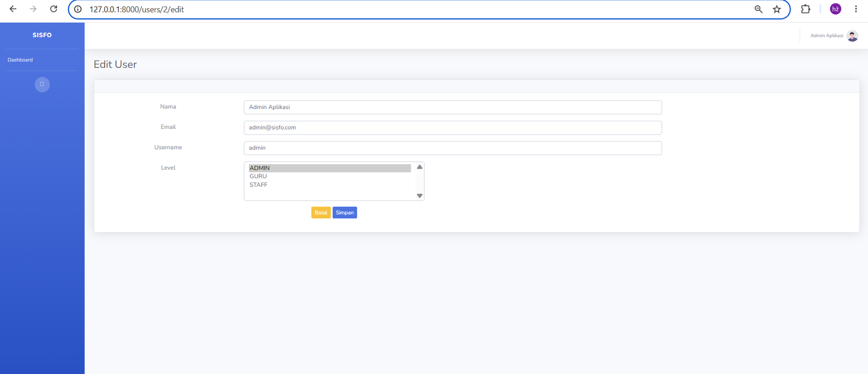This screenshot has height=374, width=868.
Task: Open the Chrome profile avatar
Action: pyautogui.click(x=835, y=9)
